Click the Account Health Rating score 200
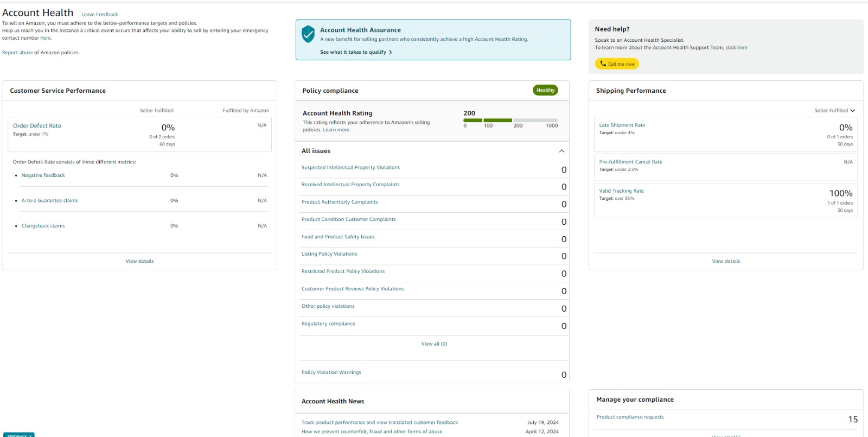The image size is (868, 437). click(469, 113)
